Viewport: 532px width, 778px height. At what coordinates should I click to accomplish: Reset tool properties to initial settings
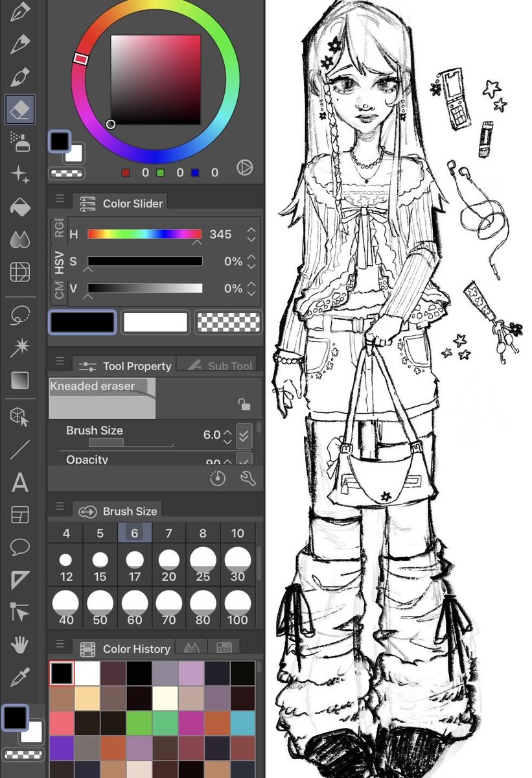218,478
